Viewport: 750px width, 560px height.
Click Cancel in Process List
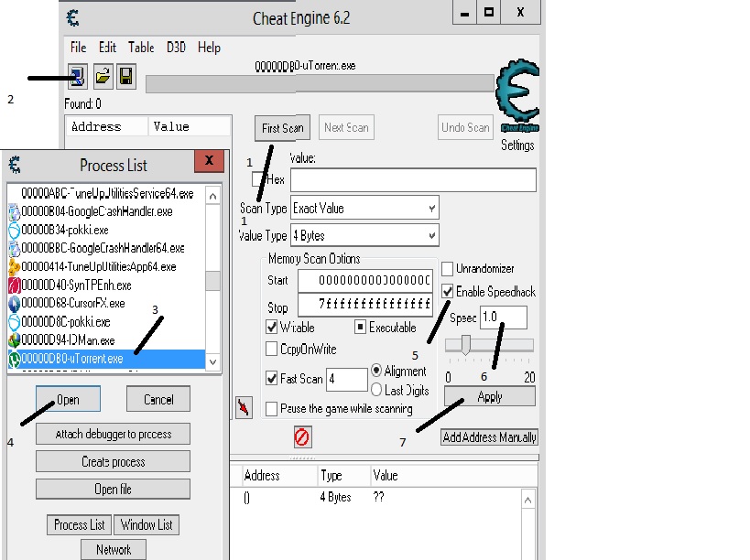click(158, 399)
